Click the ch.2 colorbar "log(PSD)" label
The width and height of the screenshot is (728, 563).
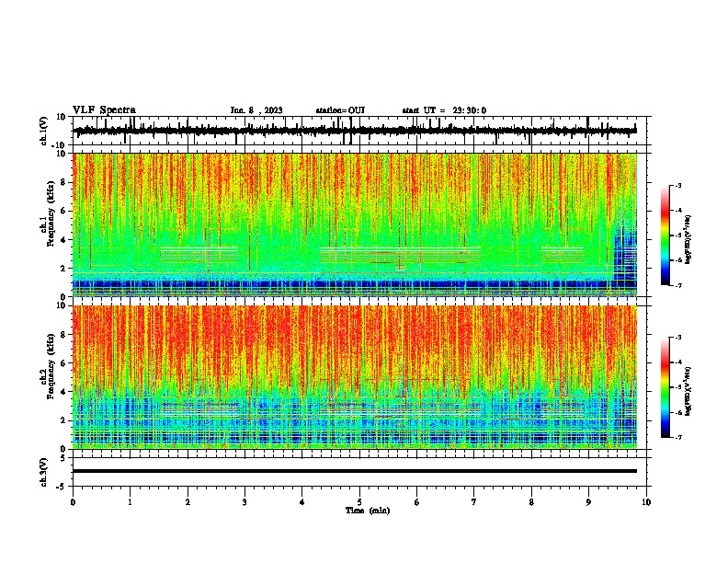coord(688,391)
